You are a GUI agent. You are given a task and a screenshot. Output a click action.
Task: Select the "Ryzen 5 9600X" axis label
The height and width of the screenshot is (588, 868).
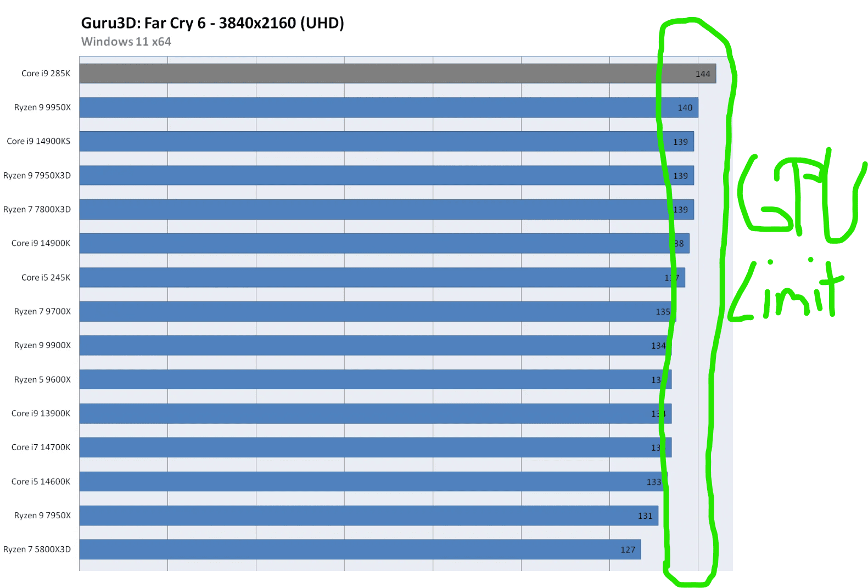(x=43, y=379)
